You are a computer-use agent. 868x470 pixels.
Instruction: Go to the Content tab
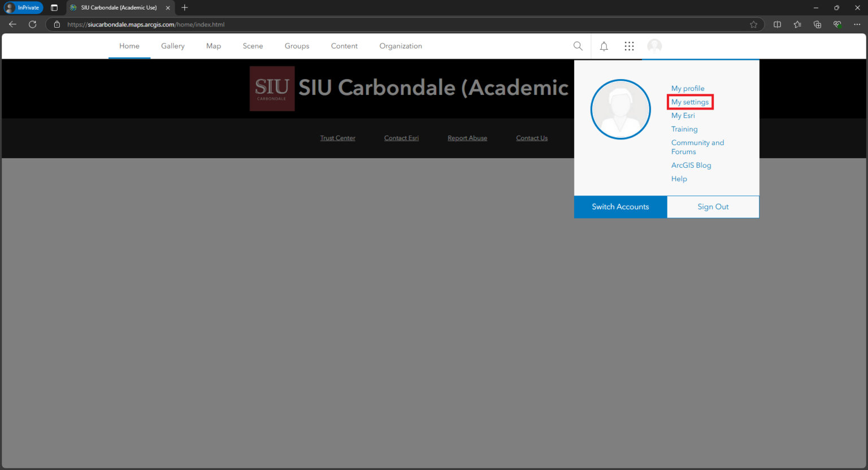coord(344,46)
